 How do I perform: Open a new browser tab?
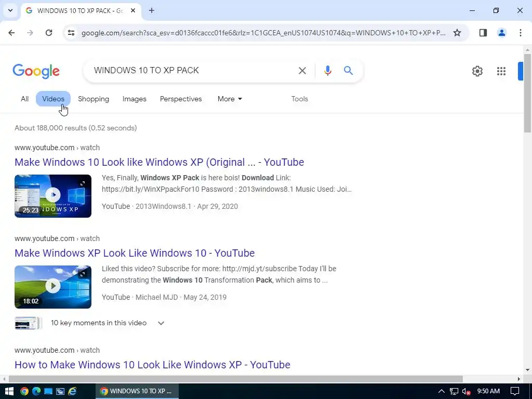(x=152, y=10)
